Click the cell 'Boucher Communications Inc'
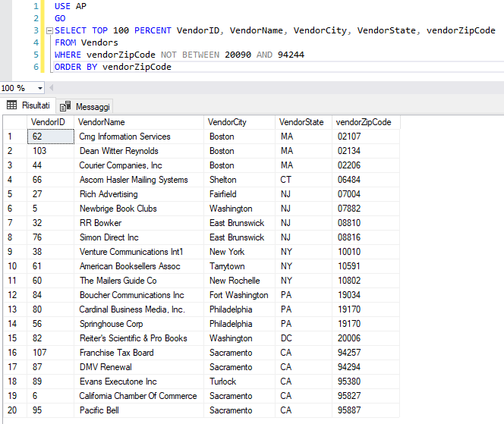This screenshot has width=504, height=424. (x=139, y=295)
